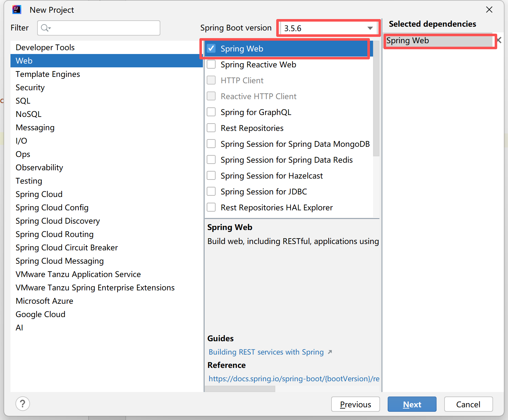Remove Spring Web using the X icon

coord(498,40)
